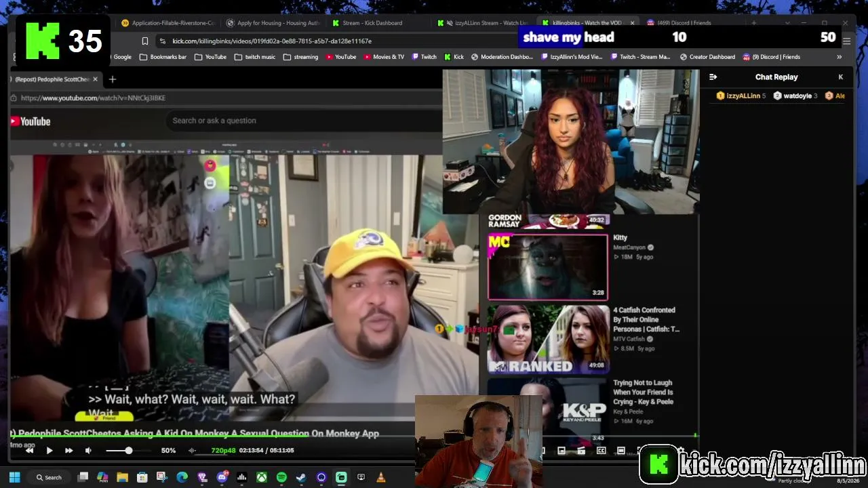Click the YouTube logo in the stream
This screenshot has height=488, width=868.
point(31,121)
